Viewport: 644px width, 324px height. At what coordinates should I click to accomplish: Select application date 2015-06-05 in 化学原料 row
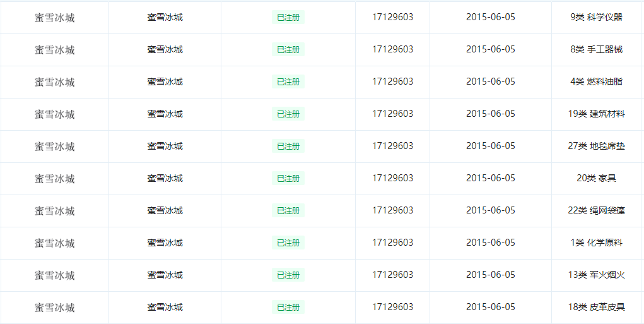pyautogui.click(x=490, y=243)
